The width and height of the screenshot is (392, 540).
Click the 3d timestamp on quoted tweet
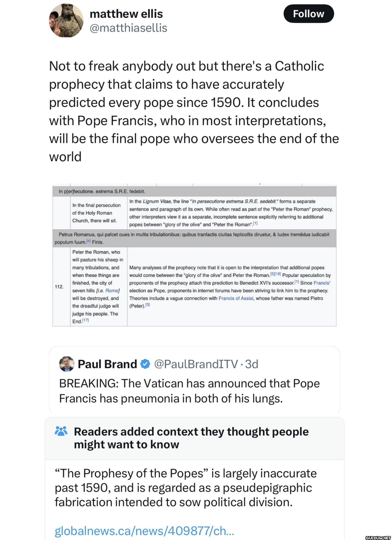tap(252, 364)
